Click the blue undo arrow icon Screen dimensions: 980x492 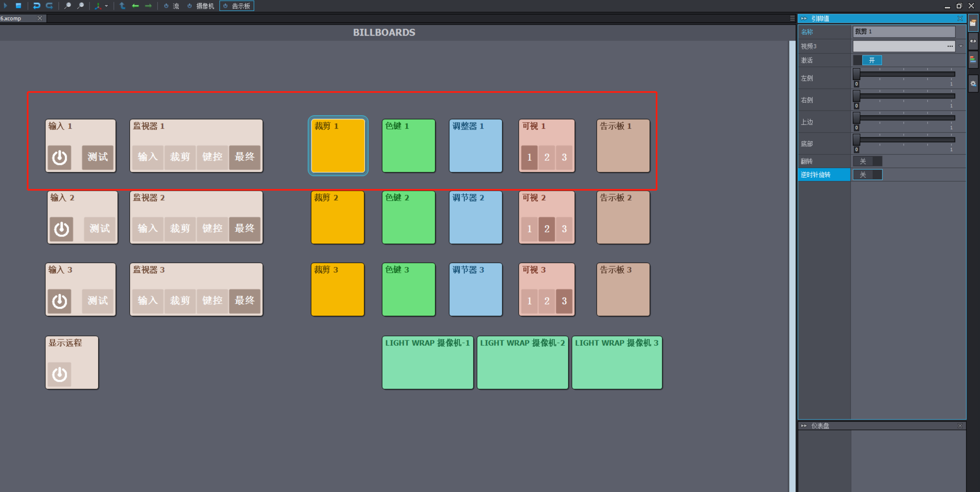tap(36, 6)
